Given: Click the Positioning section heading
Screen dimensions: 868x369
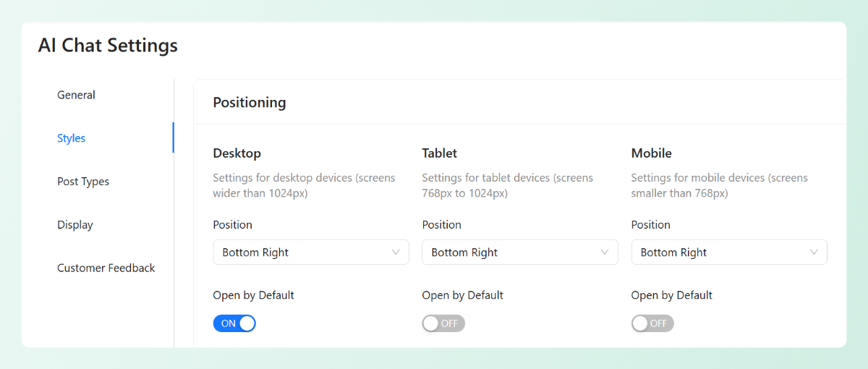Looking at the screenshot, I should point(250,103).
